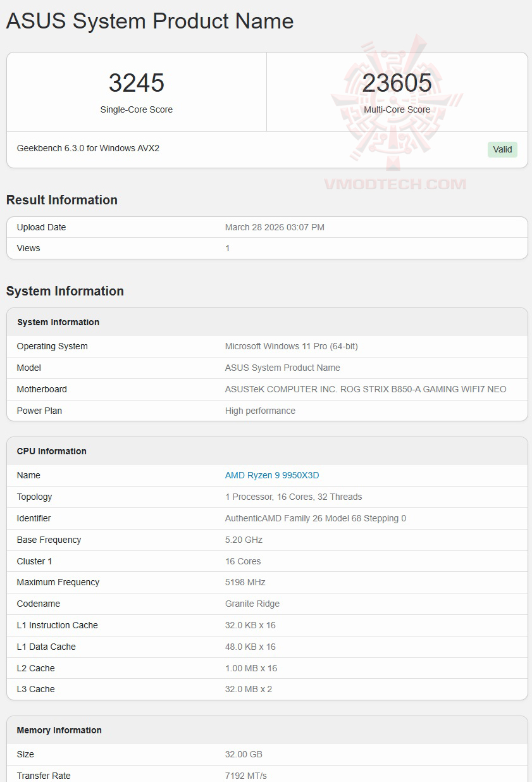This screenshot has width=532, height=782.
Task: Click the Transfer Rate row label
Action: 44,776
